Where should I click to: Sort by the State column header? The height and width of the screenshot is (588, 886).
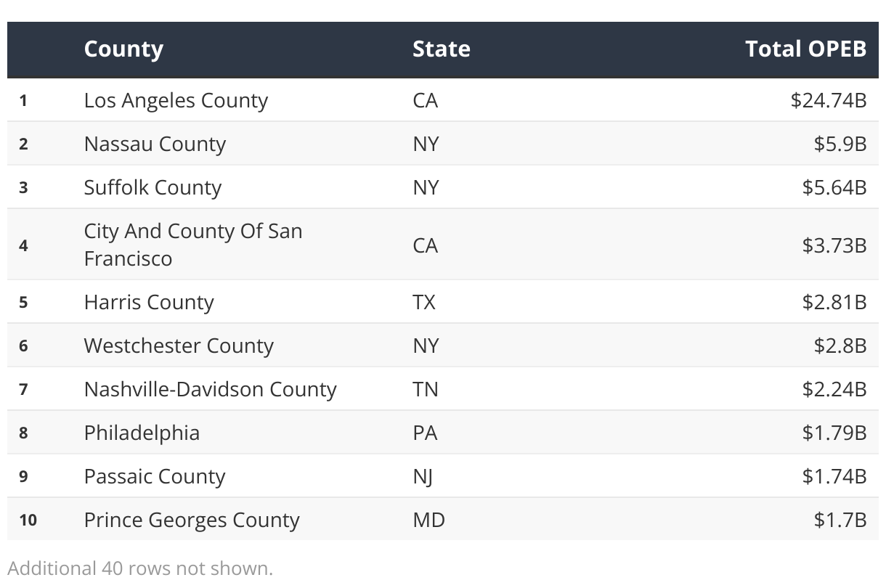(x=442, y=49)
